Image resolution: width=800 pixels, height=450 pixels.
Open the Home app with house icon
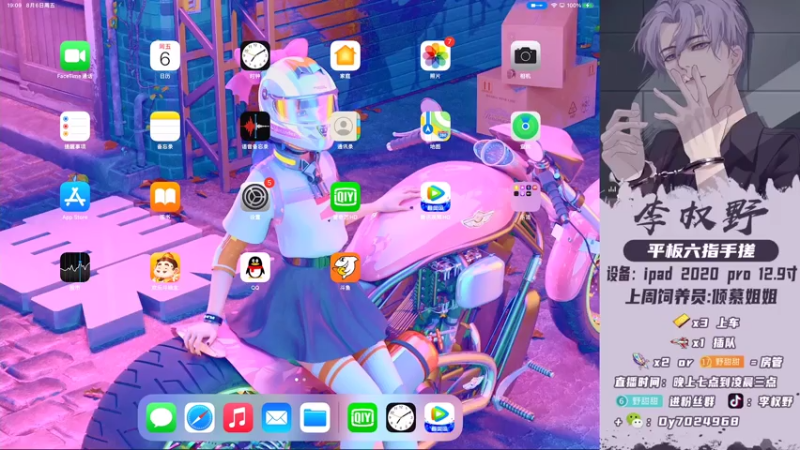point(345,56)
